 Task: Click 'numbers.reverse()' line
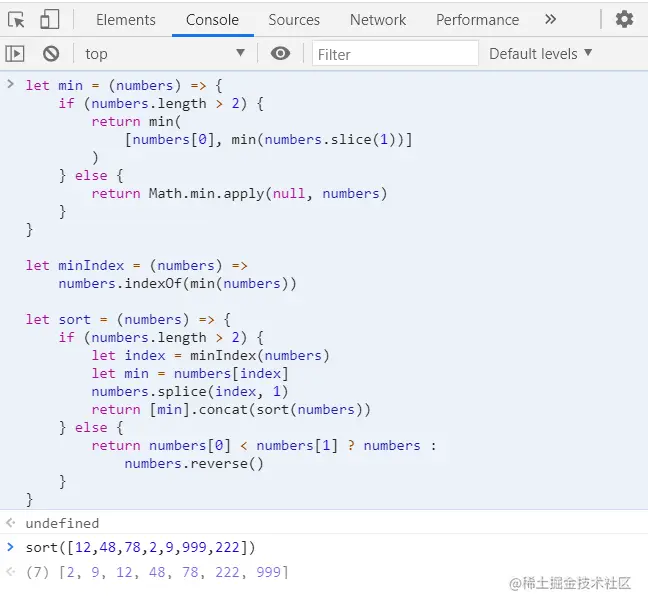click(194, 463)
